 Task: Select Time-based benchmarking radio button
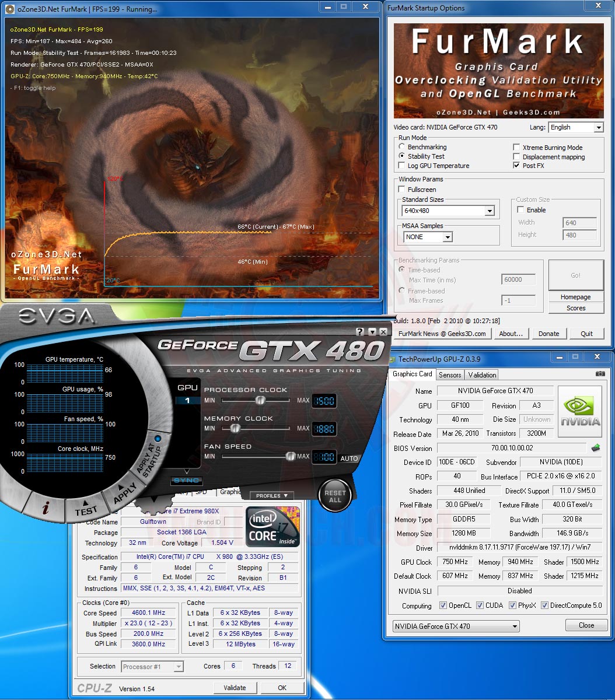click(401, 270)
